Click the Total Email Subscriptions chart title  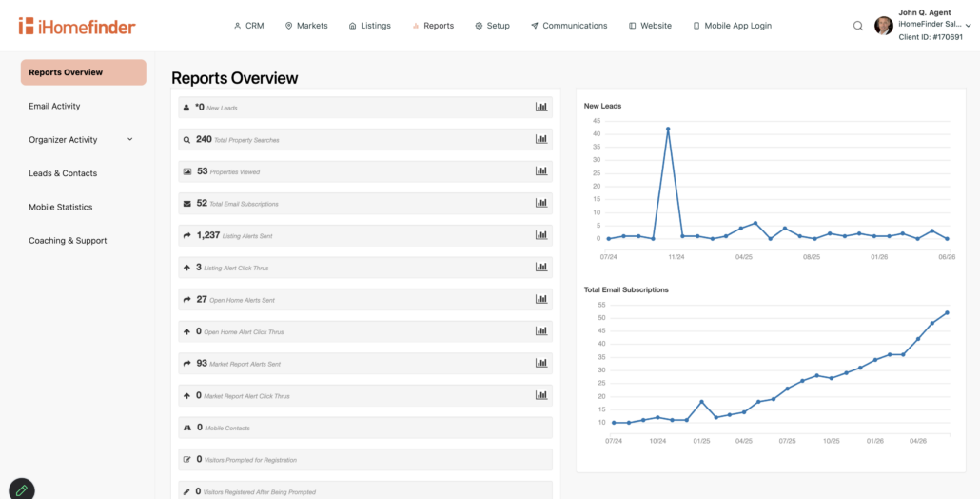click(x=626, y=289)
